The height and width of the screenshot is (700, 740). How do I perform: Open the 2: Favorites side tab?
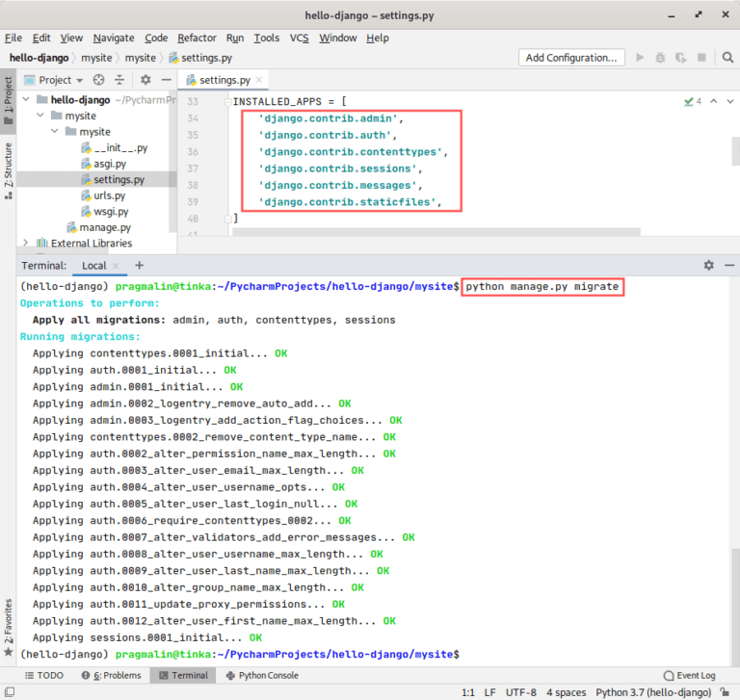pos(8,628)
